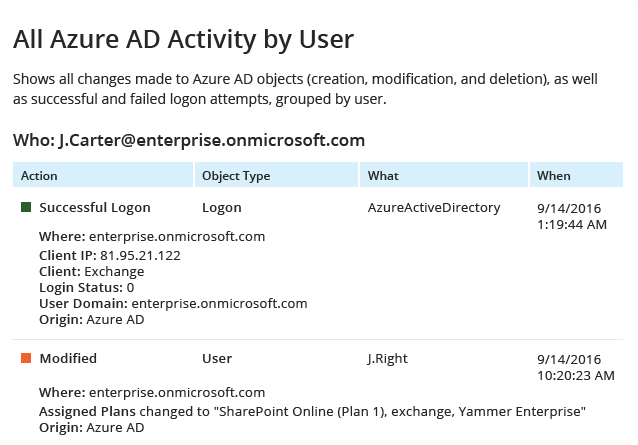Viewport: 638px width, 445px height.
Task: Select the AzureActiveDirectory entry
Action: (x=434, y=208)
